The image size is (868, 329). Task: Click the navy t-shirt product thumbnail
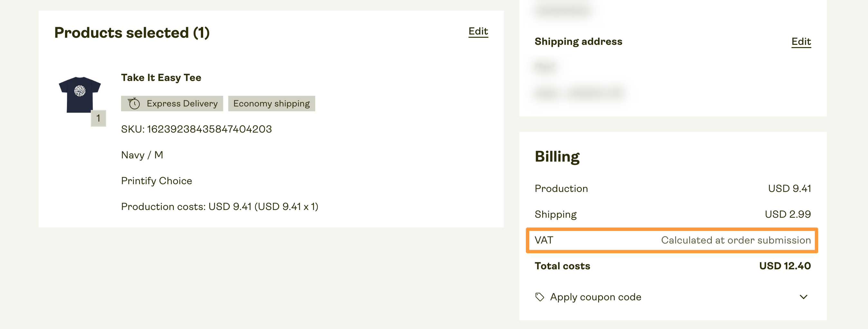(80, 95)
